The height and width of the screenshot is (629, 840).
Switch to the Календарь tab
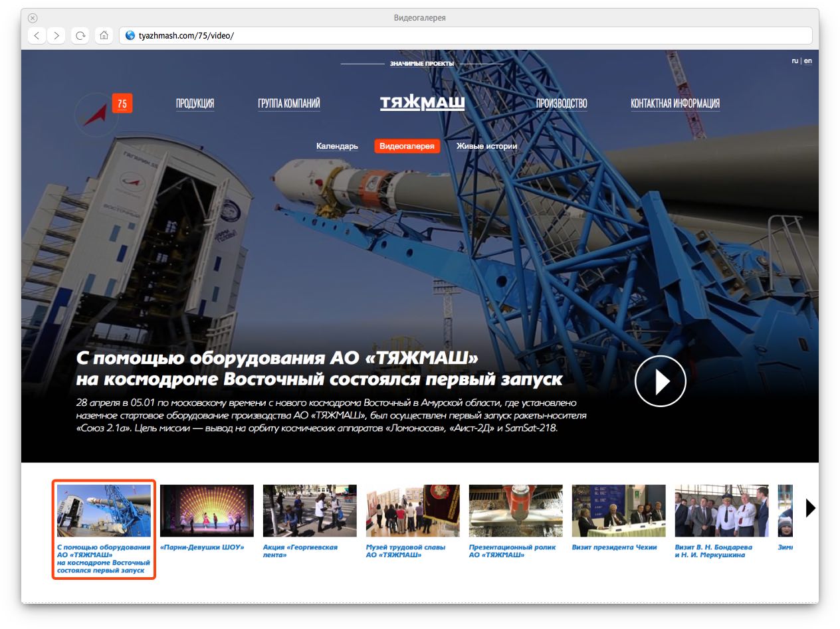tap(337, 146)
